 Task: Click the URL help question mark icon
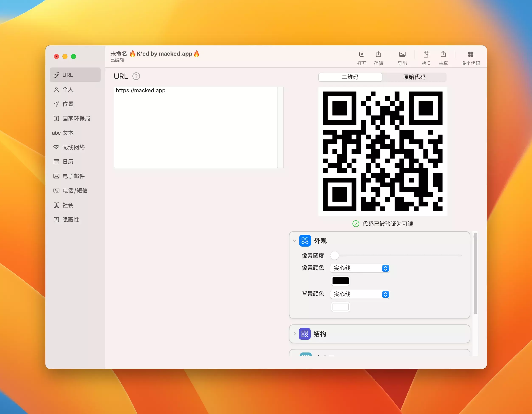click(136, 76)
